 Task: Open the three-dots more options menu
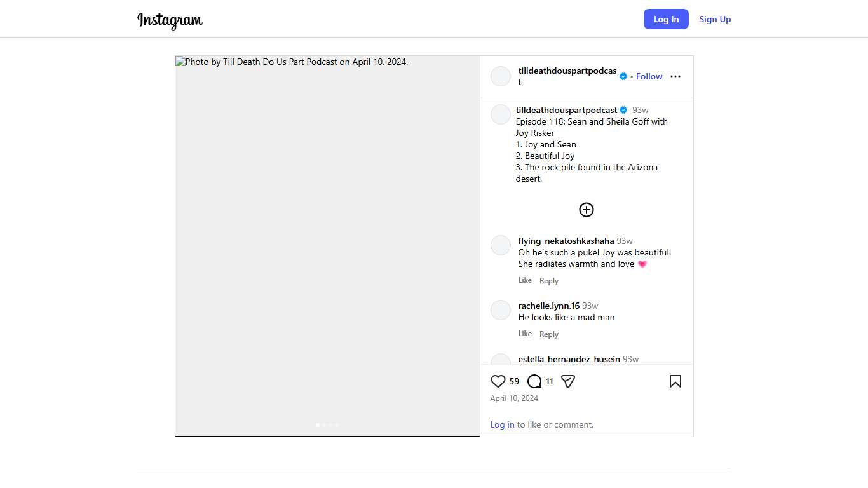[675, 76]
